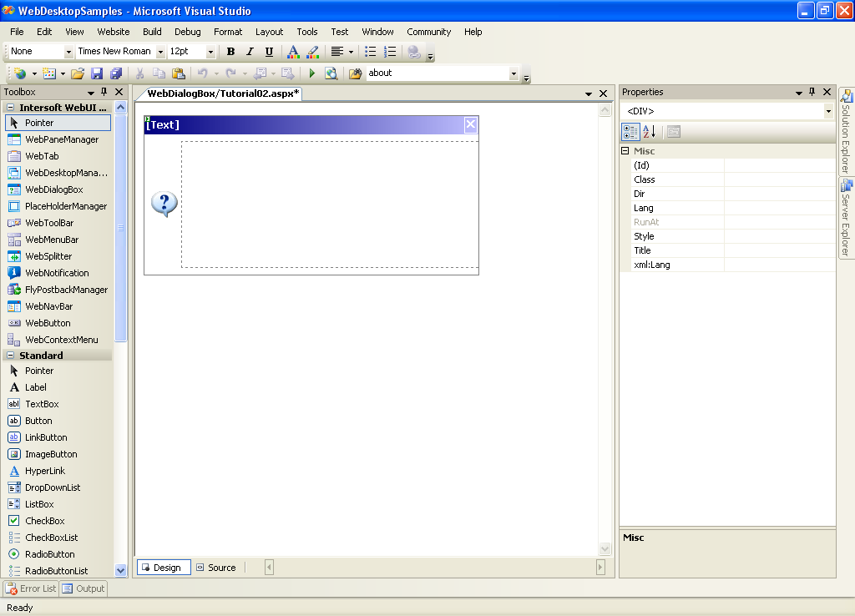Click the Class property value field

click(778, 179)
